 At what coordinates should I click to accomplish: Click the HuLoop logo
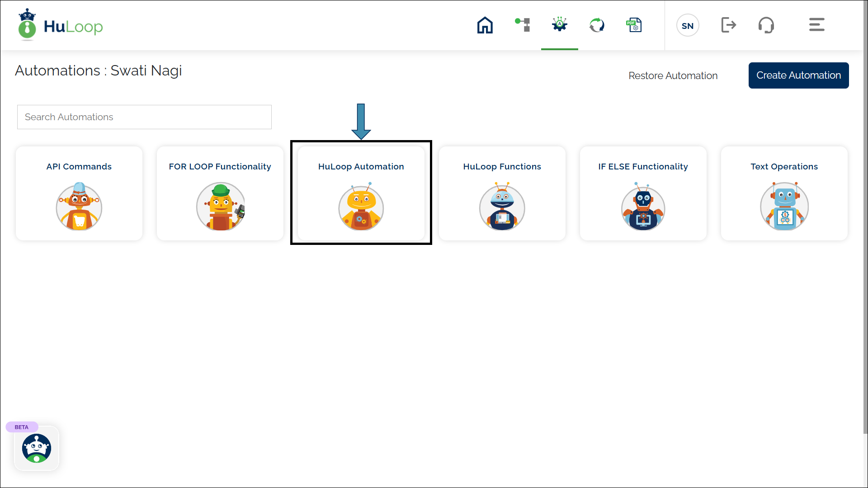tap(61, 26)
